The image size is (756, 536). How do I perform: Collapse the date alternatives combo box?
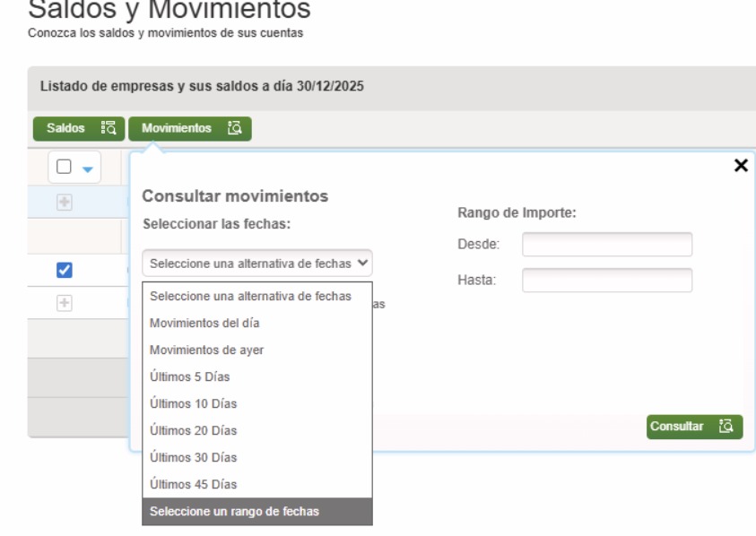pyautogui.click(x=256, y=263)
